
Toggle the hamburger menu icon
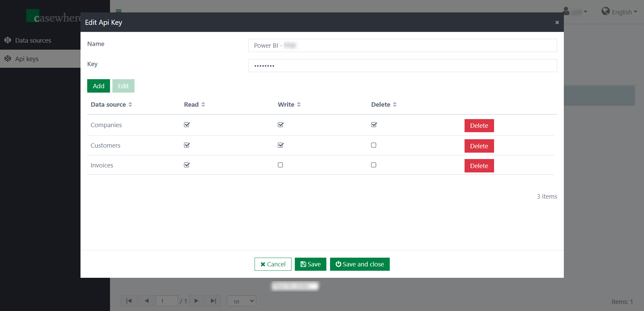[118, 10]
